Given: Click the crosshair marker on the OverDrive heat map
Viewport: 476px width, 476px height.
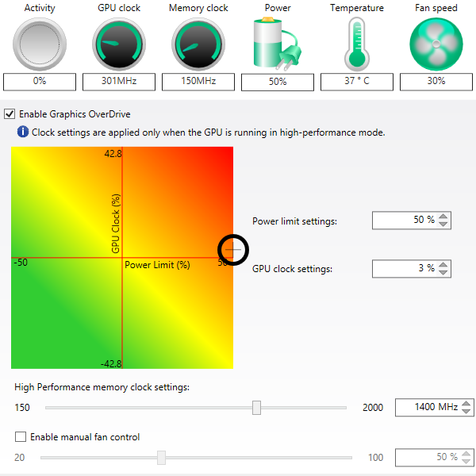Looking at the screenshot, I should click(233, 250).
